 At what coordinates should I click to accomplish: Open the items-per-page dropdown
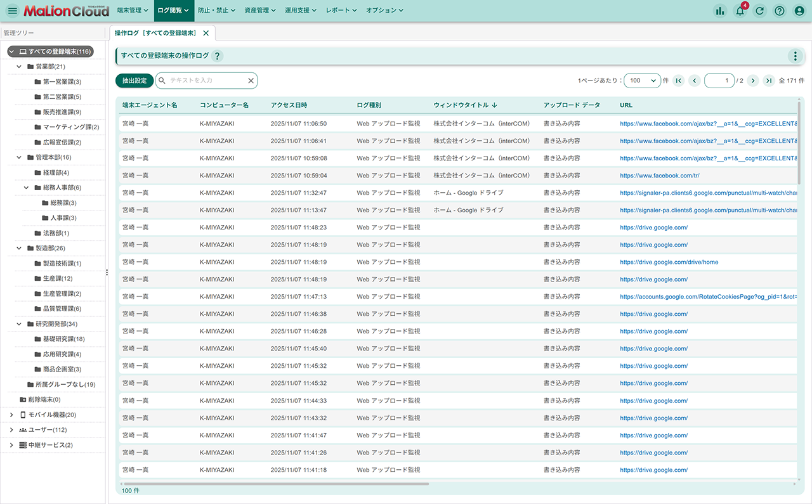click(x=642, y=81)
